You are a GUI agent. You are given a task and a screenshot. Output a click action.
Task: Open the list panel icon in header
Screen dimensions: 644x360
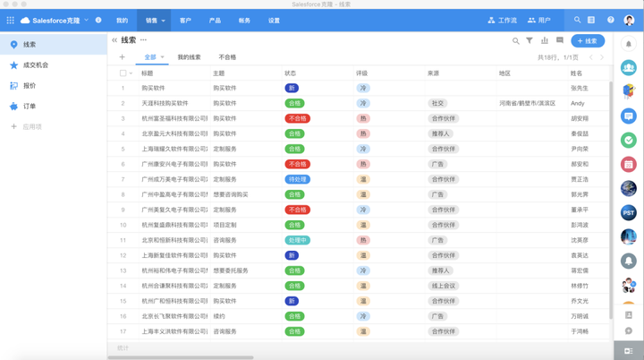point(591,20)
